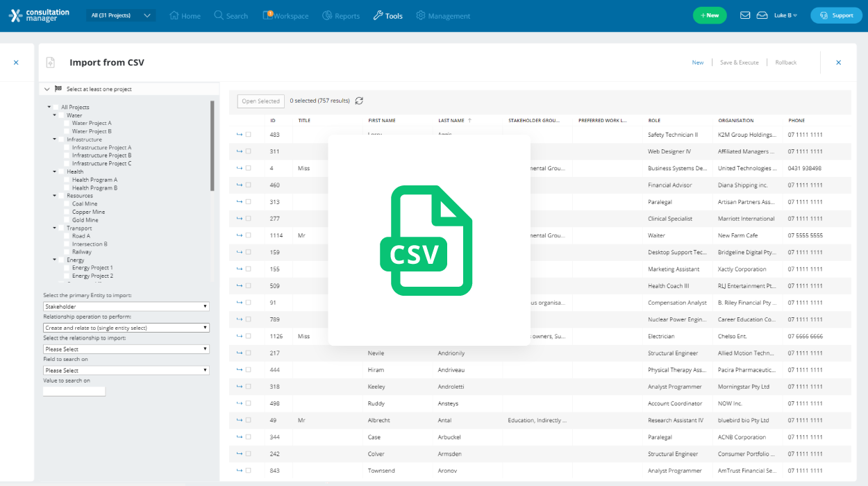
Task: Click the open-record arrow for ID 843
Action: (x=240, y=471)
